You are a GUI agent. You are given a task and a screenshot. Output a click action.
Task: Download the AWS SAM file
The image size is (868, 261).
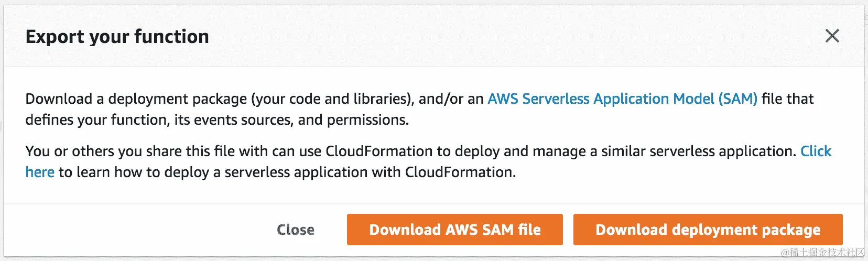(454, 230)
